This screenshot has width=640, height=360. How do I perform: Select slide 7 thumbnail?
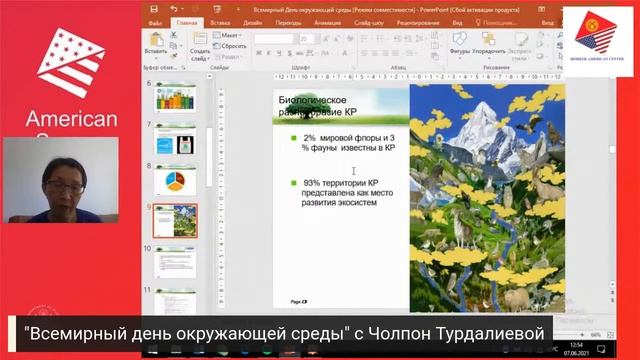click(176, 139)
